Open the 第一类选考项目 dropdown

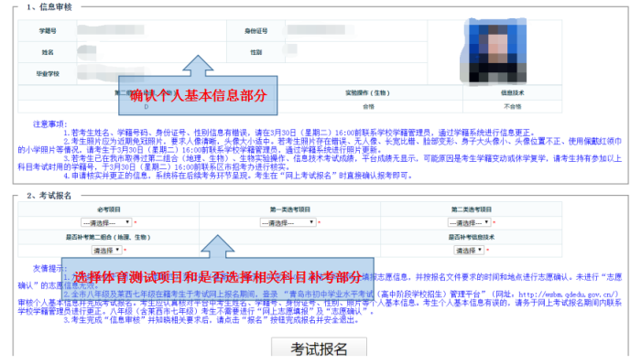click(288, 223)
